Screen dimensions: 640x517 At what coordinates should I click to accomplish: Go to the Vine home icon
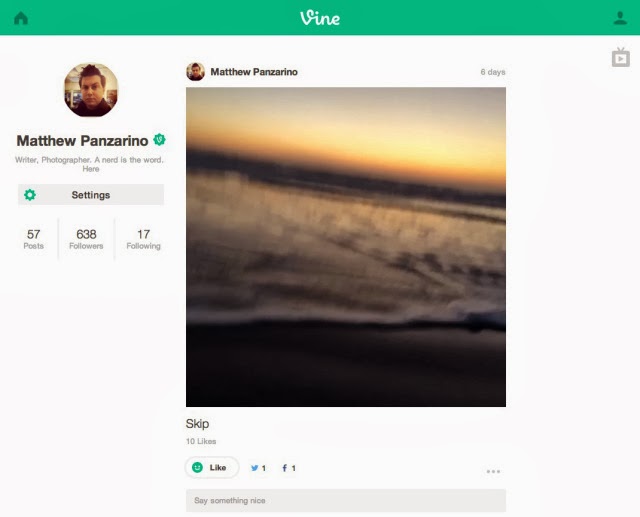[21, 18]
